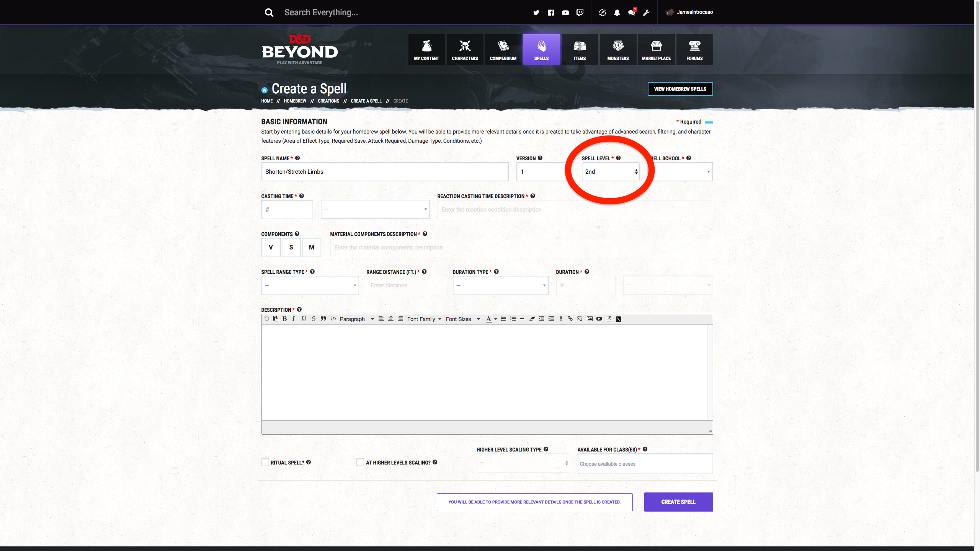Center align description text
This screenshot has height=551, width=980.
point(390,319)
